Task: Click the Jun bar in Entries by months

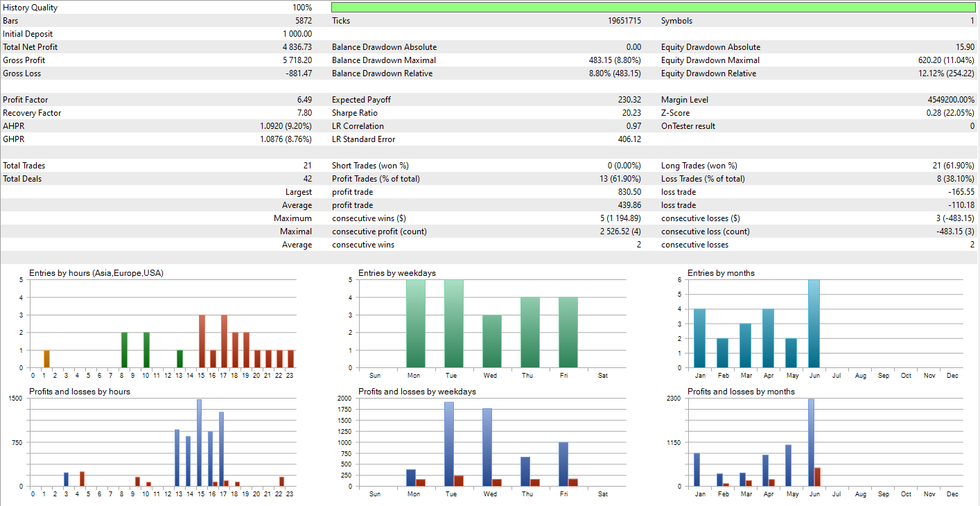Action: (814, 324)
